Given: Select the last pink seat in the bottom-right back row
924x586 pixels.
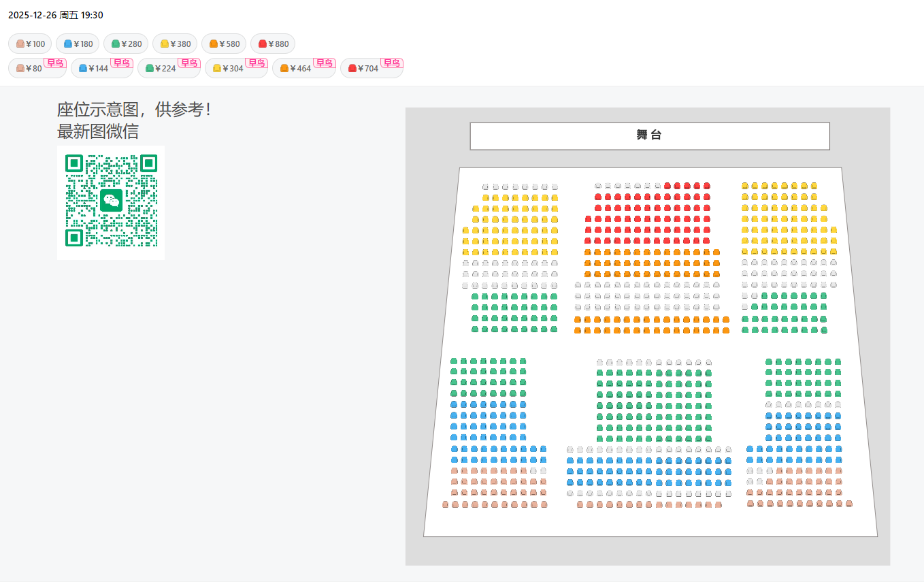Looking at the screenshot, I should coord(849,504).
